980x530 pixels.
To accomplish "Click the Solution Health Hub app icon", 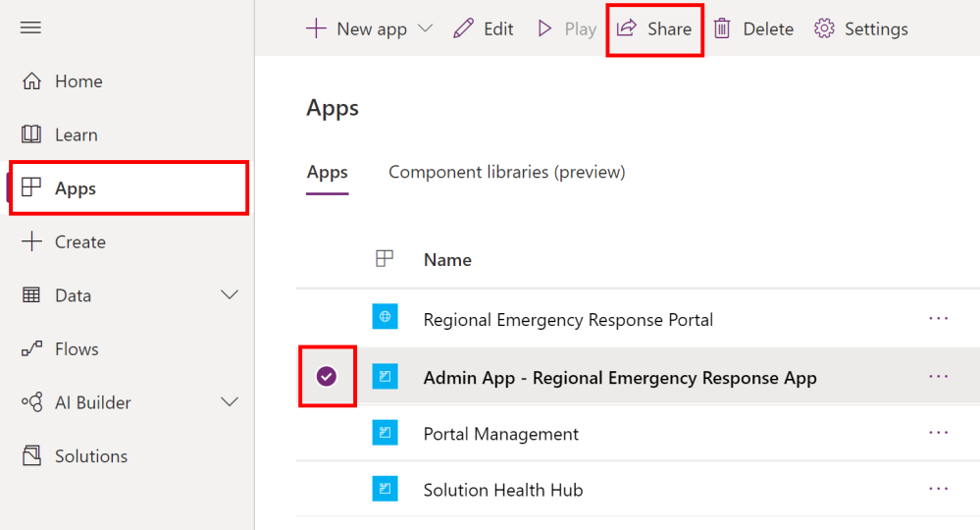I will tap(385, 489).
